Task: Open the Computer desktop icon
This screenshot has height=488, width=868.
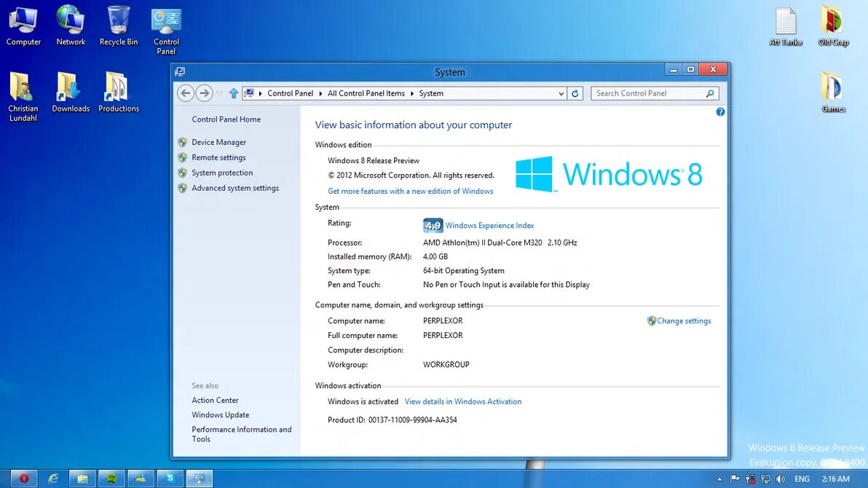Action: coord(23,25)
